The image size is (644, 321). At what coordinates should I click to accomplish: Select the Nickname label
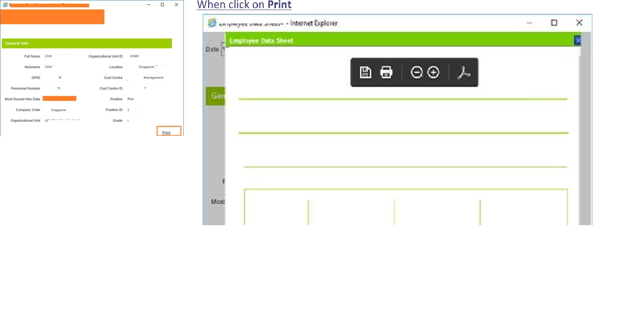pyautogui.click(x=32, y=67)
